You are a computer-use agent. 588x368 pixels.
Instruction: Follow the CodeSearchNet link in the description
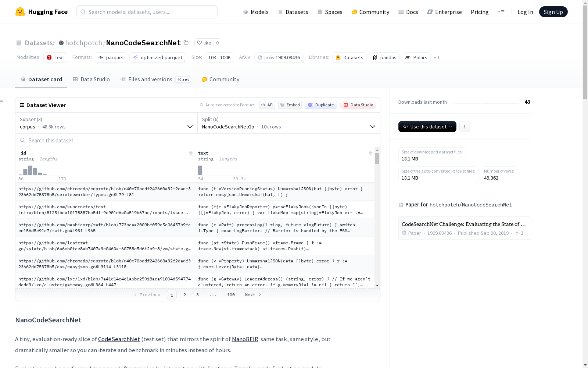tap(119, 339)
